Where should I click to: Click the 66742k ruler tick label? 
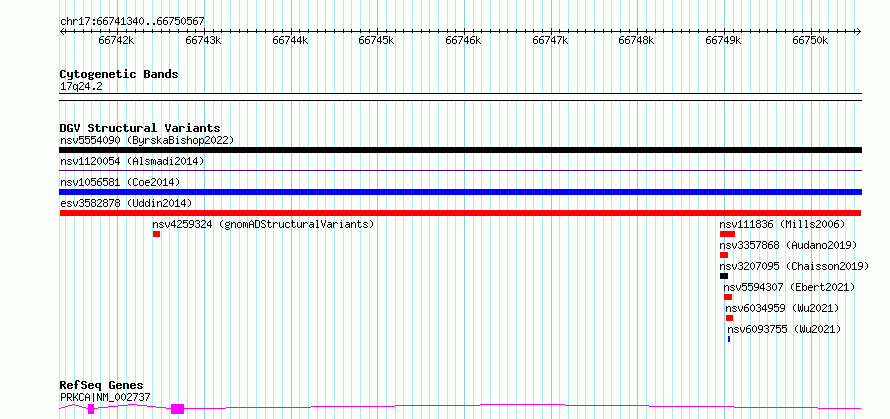116,41
